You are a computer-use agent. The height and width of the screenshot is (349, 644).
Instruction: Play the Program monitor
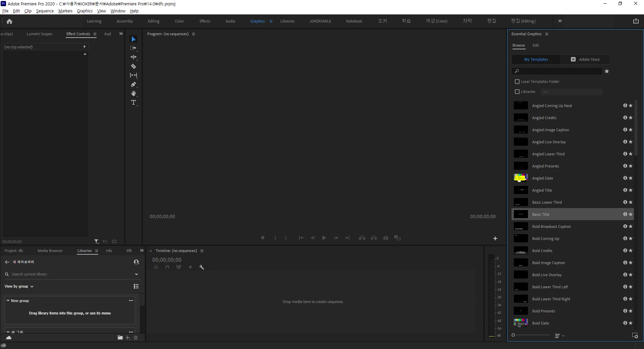pyautogui.click(x=324, y=238)
